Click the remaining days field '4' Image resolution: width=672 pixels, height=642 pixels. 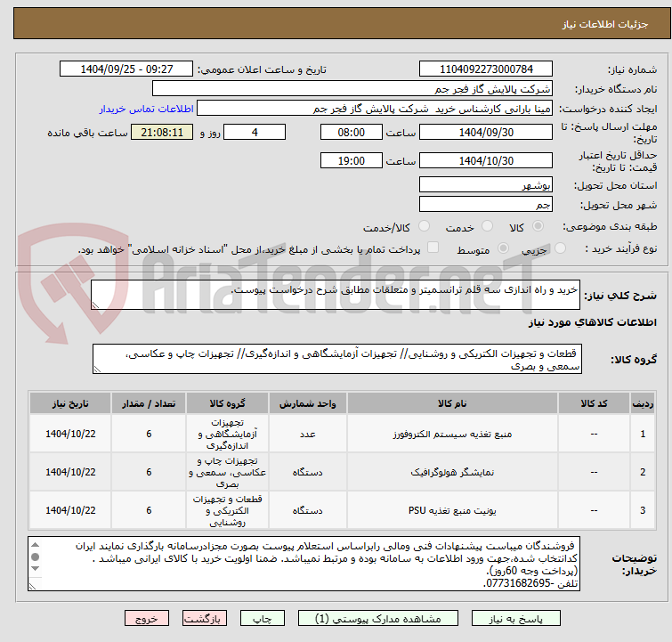coord(255,132)
